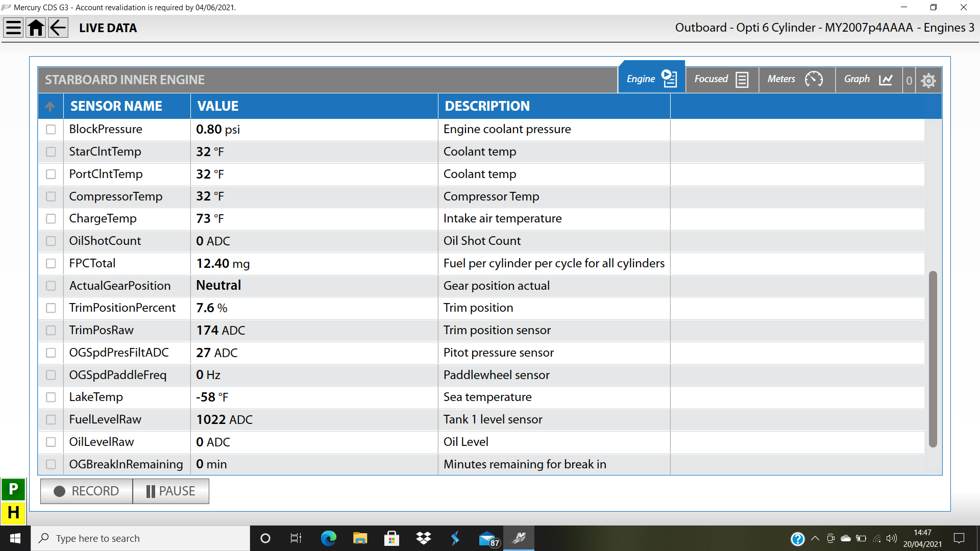Open settings gear panel
The width and height of the screenshot is (980, 551).
[x=929, y=80]
